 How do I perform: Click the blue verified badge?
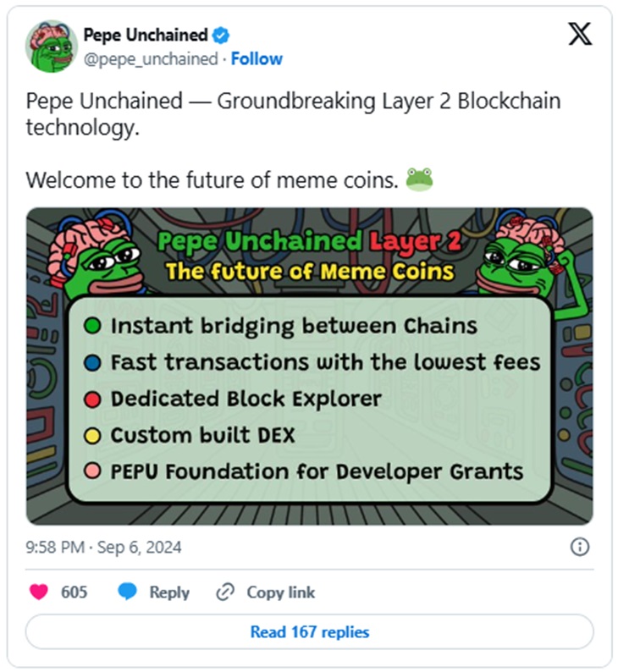click(x=220, y=36)
